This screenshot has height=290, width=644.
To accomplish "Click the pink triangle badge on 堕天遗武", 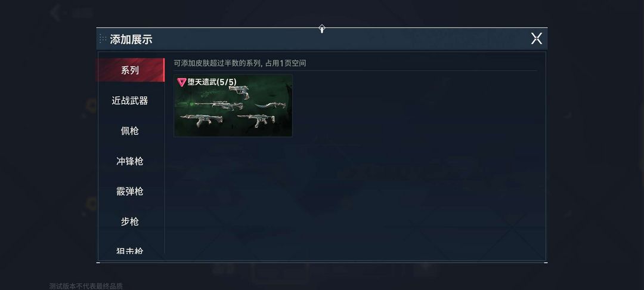I will [x=181, y=82].
